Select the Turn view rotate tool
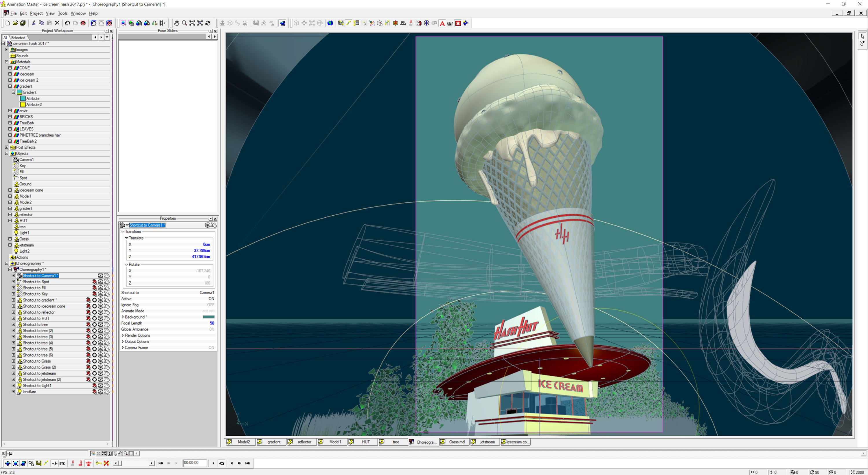Screen dimensions: 868x475 (x=208, y=23)
